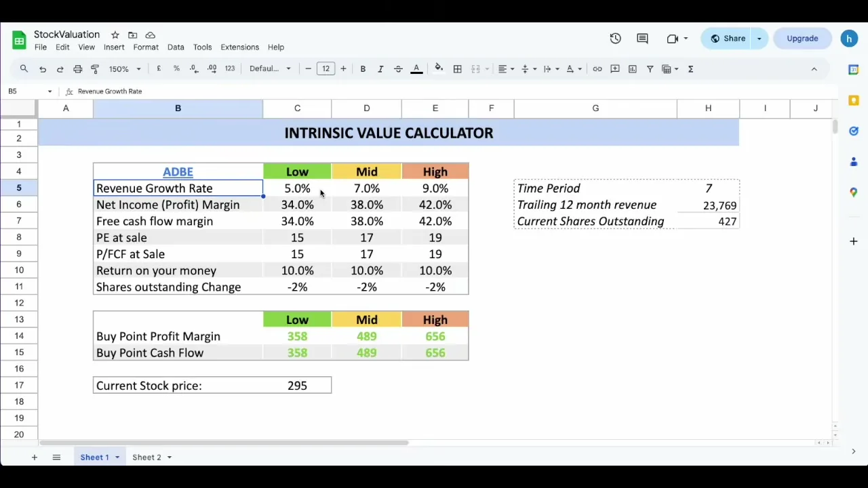
Task: Decrease decimal places
Action: coord(194,68)
